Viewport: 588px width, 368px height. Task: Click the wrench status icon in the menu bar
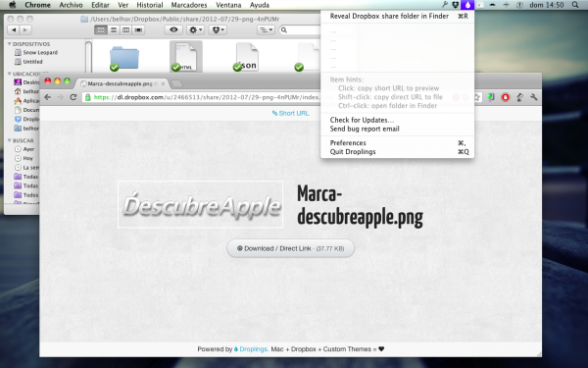point(445,5)
